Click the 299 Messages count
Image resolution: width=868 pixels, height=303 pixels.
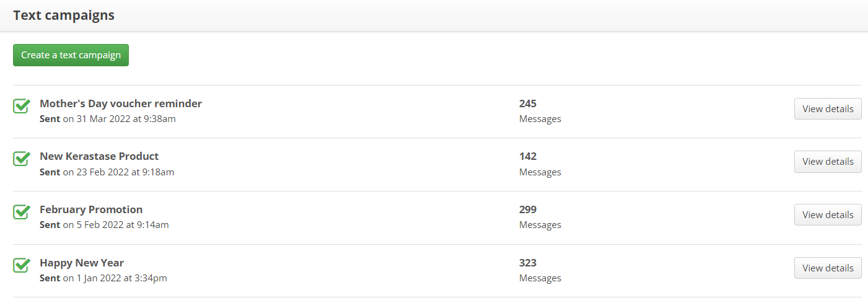point(540,217)
